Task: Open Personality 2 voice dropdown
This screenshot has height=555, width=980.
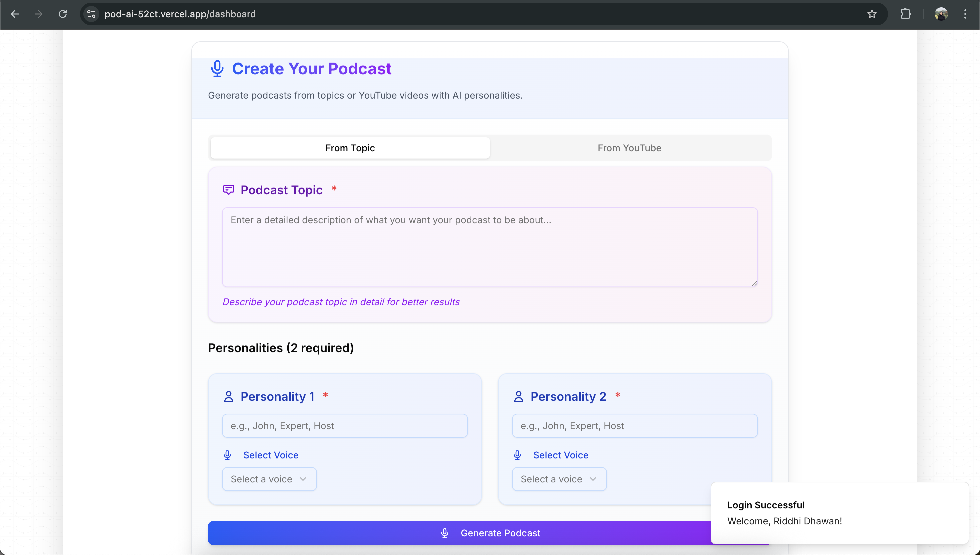Action: click(x=559, y=479)
